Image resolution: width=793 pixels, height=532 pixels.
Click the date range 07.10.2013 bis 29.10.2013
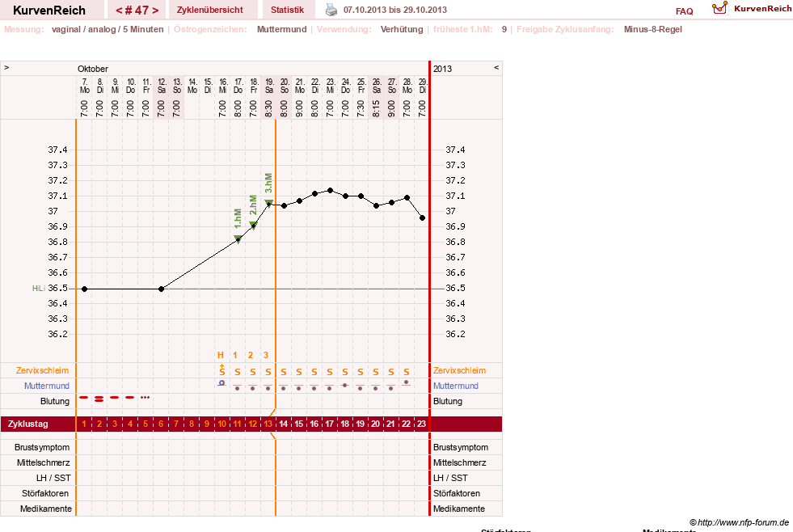pyautogui.click(x=395, y=10)
